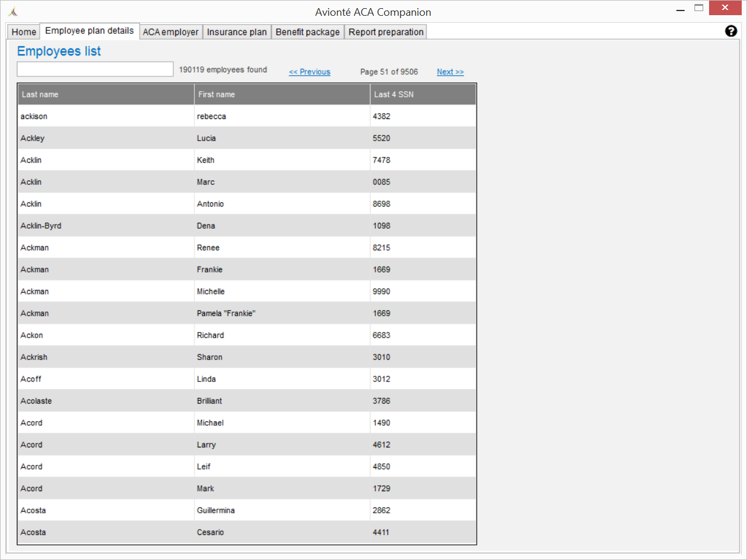The height and width of the screenshot is (560, 747).
Task: Click SSN value 7478
Action: tap(382, 160)
